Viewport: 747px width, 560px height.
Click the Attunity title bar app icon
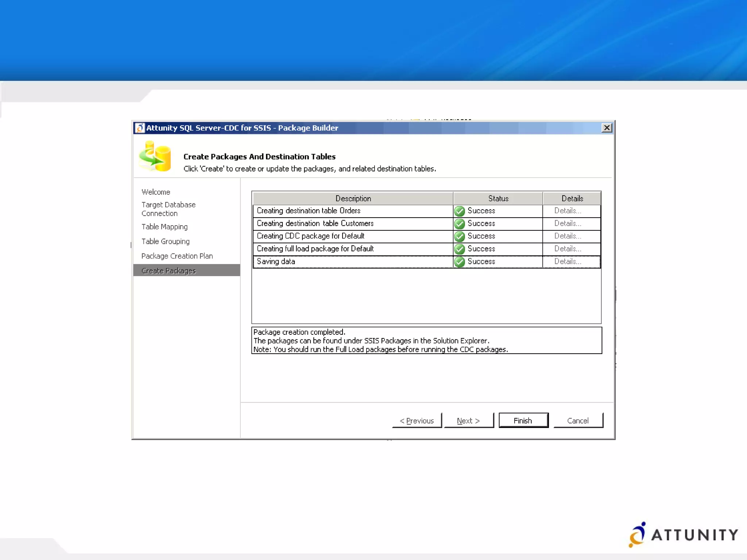coord(139,128)
